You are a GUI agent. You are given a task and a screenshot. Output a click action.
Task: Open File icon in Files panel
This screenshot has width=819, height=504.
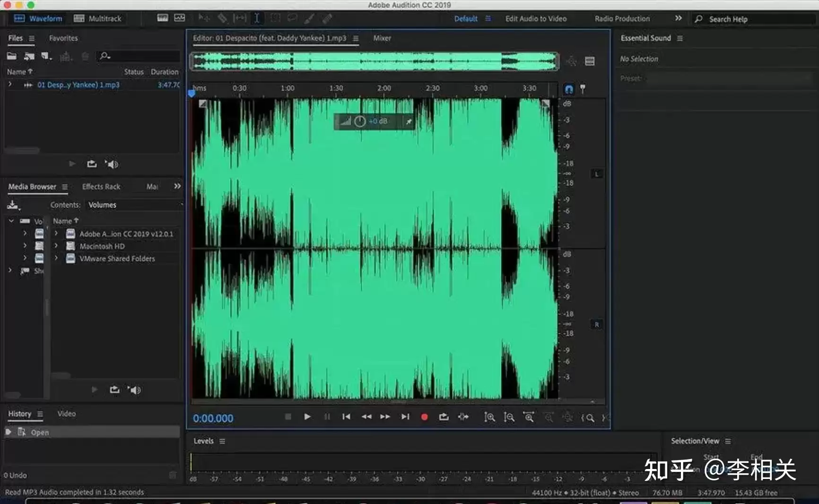tap(12, 56)
